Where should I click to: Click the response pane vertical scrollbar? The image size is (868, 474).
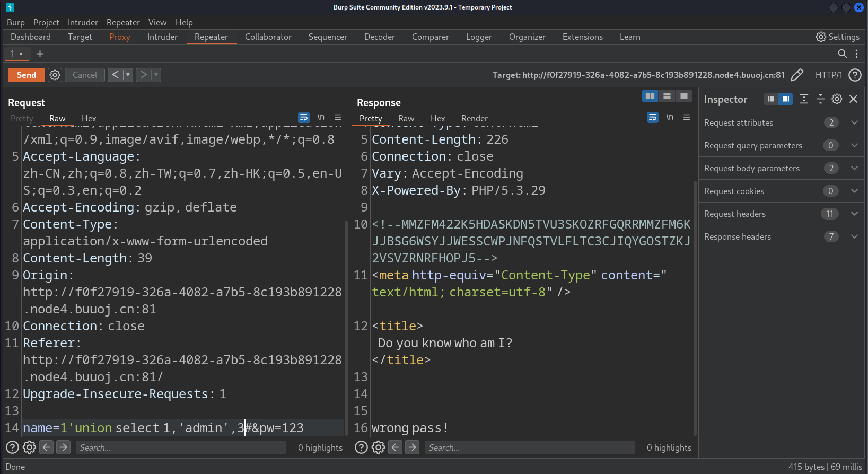click(x=695, y=308)
